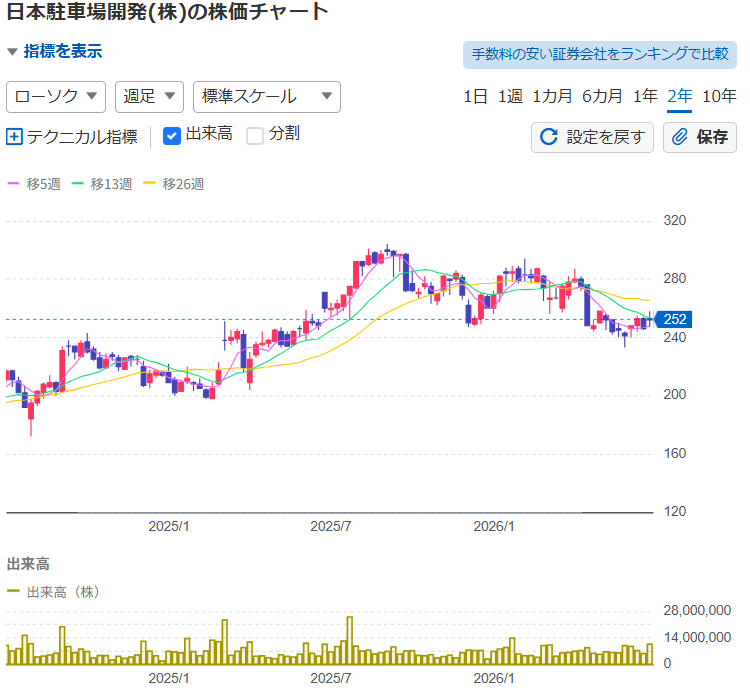
Task: Select the 6カ月 time range
Action: coord(602,97)
